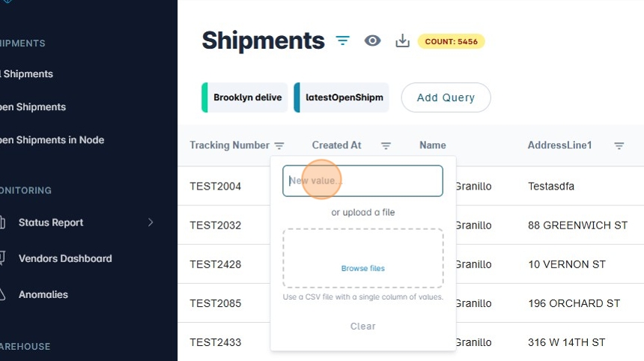Go to Open Shipments in sidebar
Screen dimensions: 644x361
point(34,107)
